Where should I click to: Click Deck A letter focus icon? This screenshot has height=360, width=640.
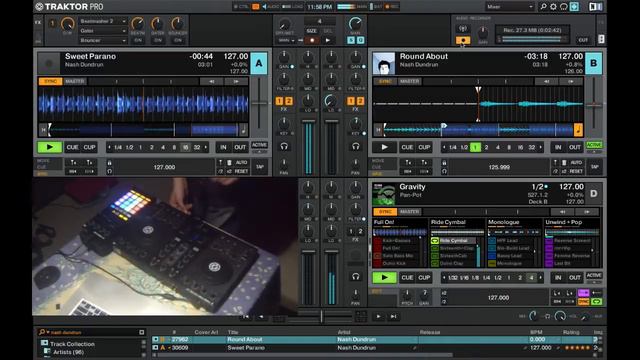tap(259, 63)
